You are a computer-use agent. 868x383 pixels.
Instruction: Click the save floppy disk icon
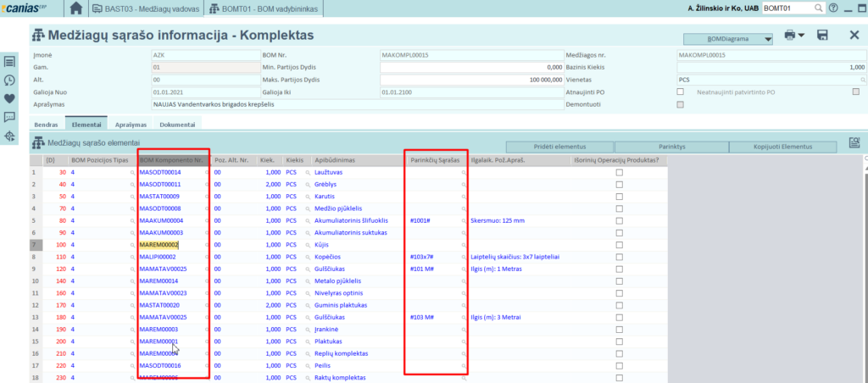pyautogui.click(x=821, y=36)
